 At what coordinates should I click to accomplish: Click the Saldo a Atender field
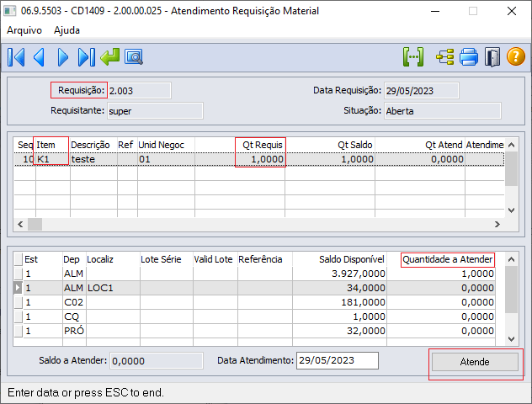tap(157, 360)
